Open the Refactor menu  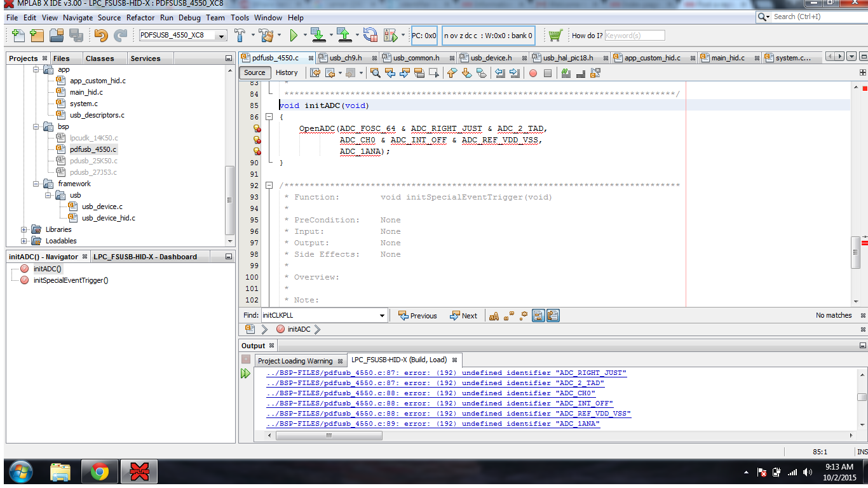tap(140, 18)
